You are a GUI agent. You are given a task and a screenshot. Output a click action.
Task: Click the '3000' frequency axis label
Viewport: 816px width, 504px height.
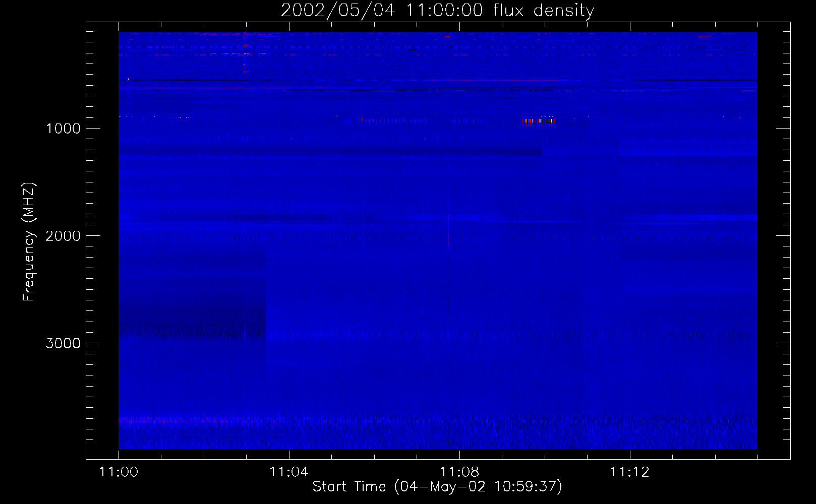(x=63, y=343)
